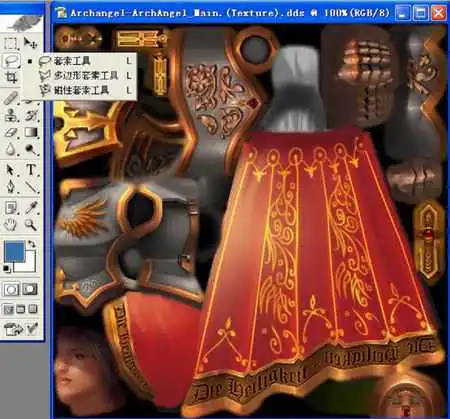
Task: Maximize the Archangel document window
Action: (x=420, y=13)
